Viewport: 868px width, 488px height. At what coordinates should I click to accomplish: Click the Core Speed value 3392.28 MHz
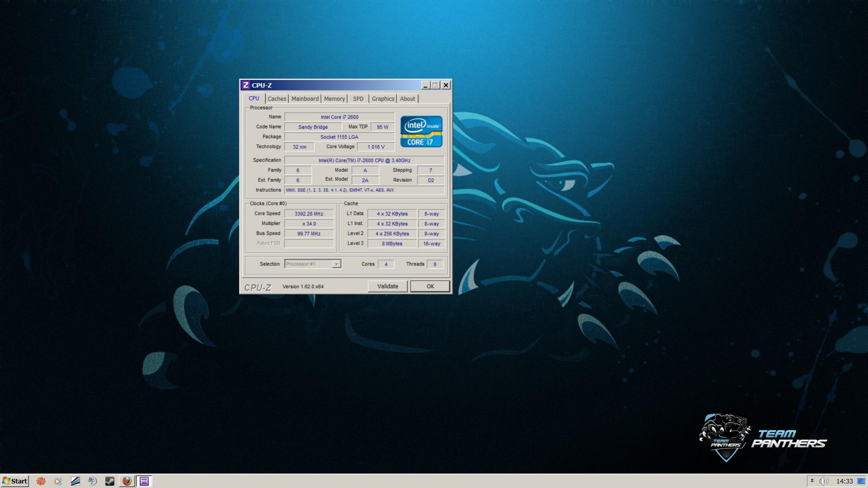pos(309,214)
